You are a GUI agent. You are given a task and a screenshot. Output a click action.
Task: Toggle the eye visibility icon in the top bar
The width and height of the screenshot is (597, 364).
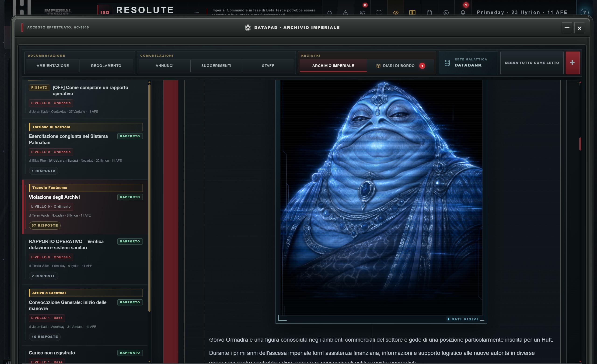pos(396,12)
